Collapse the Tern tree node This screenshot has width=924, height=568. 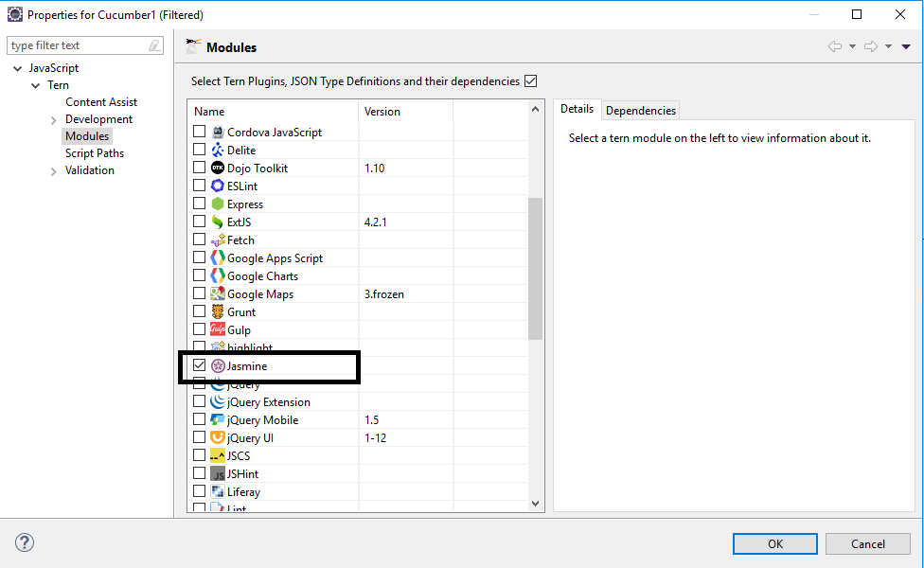click(35, 84)
